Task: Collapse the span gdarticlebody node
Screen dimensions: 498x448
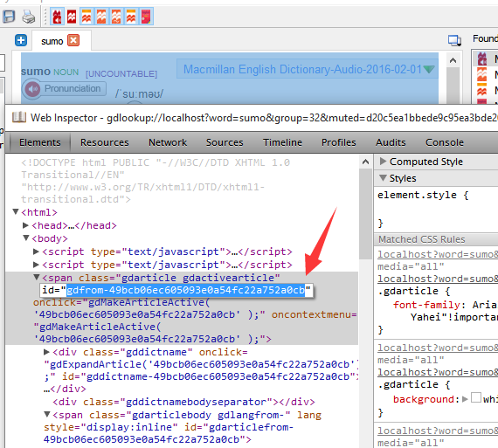Action: pos(47,414)
